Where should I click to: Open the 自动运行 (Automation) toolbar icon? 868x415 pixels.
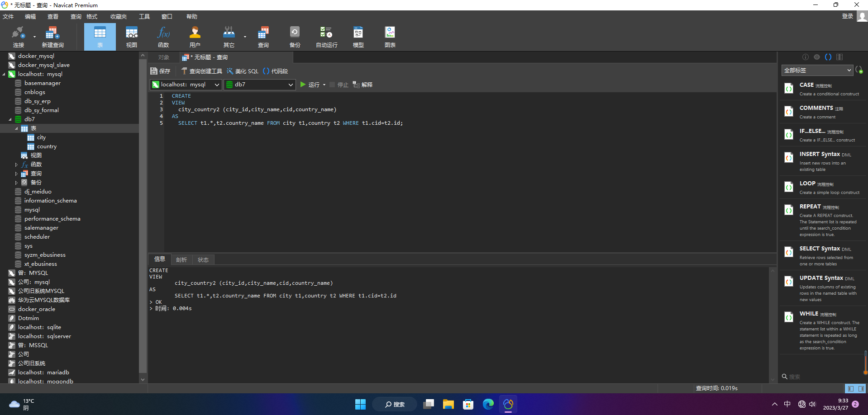point(327,37)
